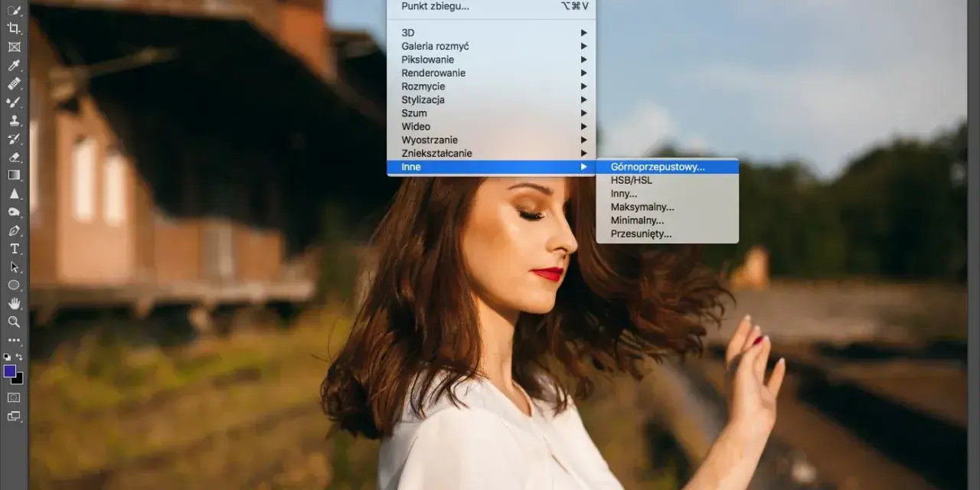Image resolution: width=980 pixels, height=490 pixels.
Task: Click the blue foreground color swatch
Action: (x=9, y=371)
